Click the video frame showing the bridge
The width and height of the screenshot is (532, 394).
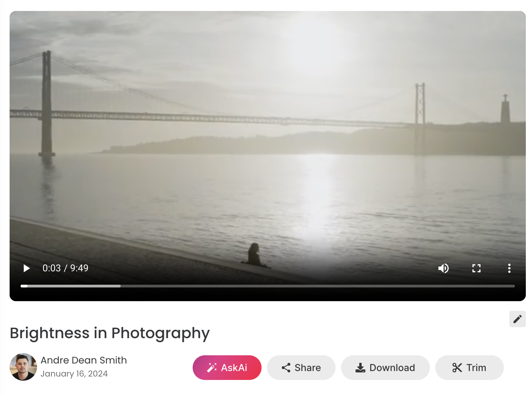click(267, 137)
